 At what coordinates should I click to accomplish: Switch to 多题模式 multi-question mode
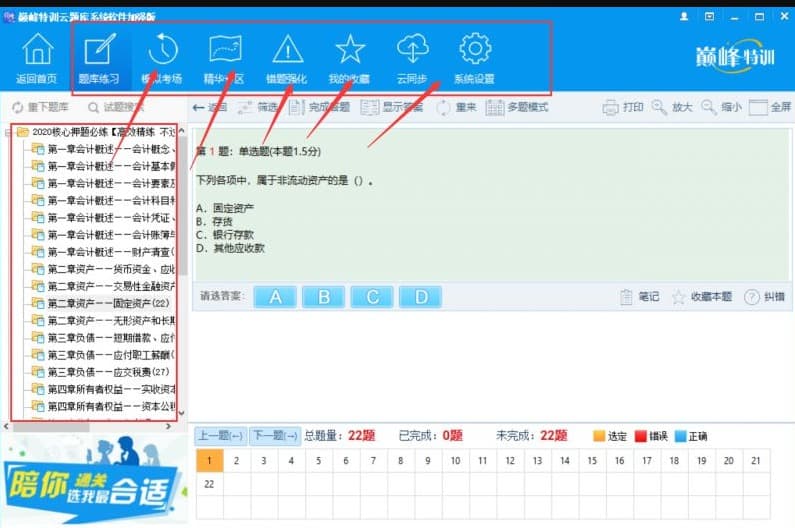tap(517, 107)
